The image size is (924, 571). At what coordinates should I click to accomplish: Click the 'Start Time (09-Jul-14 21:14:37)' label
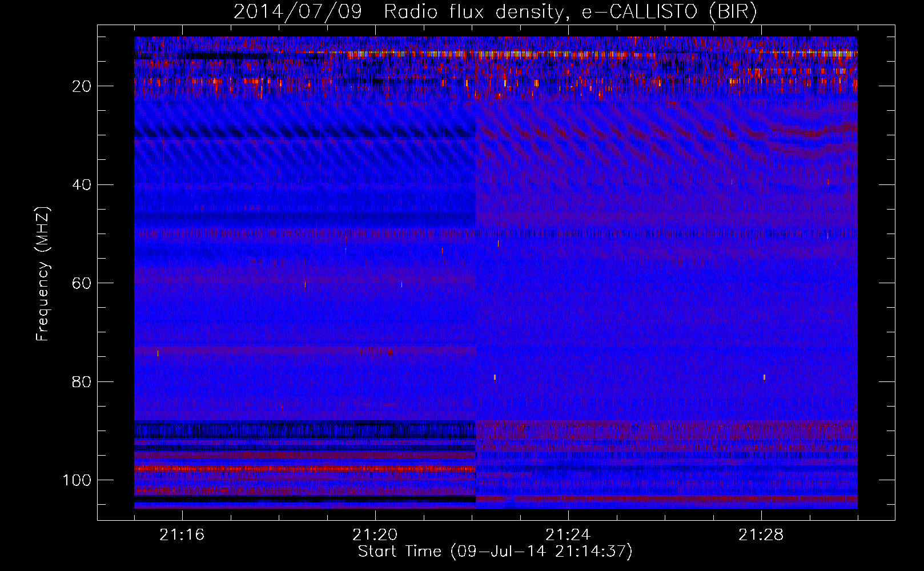[495, 552]
